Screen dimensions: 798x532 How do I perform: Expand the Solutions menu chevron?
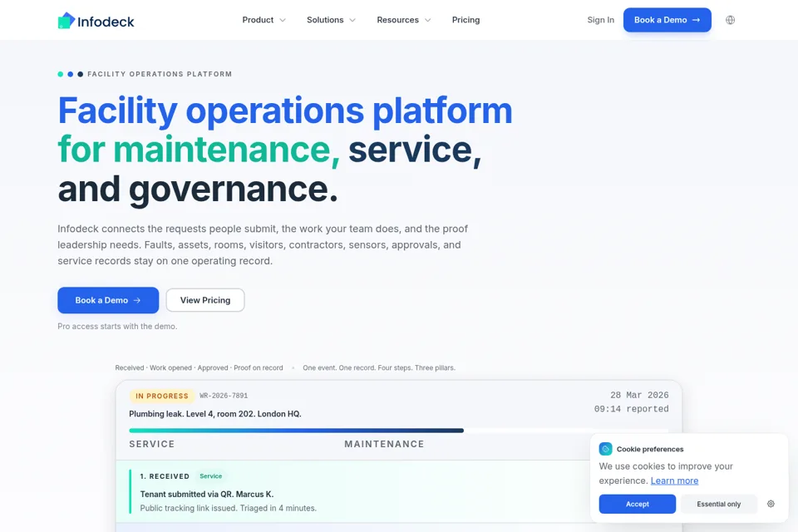click(x=352, y=20)
